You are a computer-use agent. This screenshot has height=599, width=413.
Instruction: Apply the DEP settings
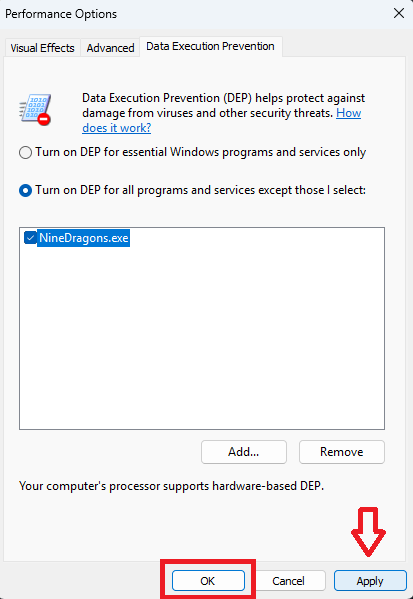(x=370, y=581)
